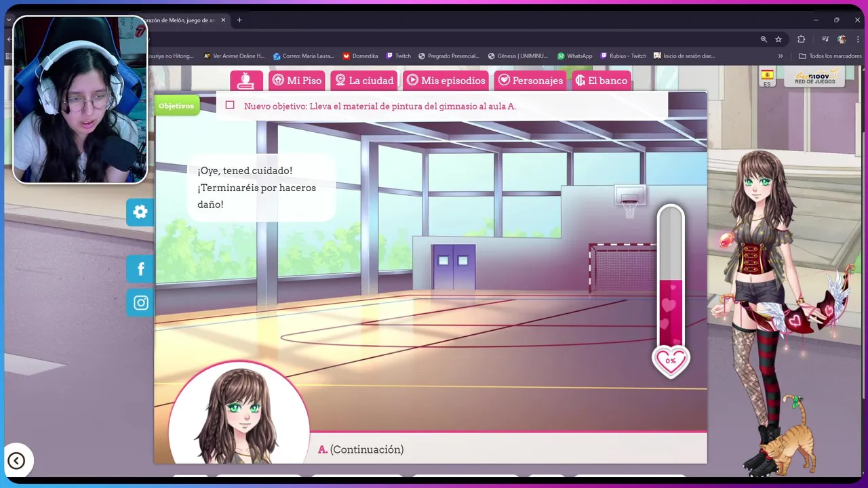
Task: Click the green Objetivos button
Action: pyautogui.click(x=176, y=106)
